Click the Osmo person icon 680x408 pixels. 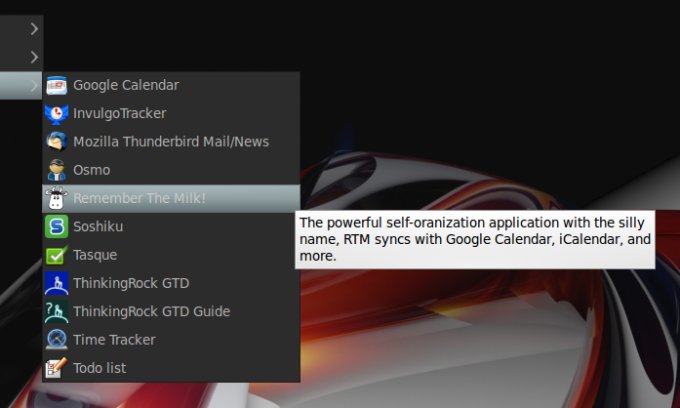point(56,170)
